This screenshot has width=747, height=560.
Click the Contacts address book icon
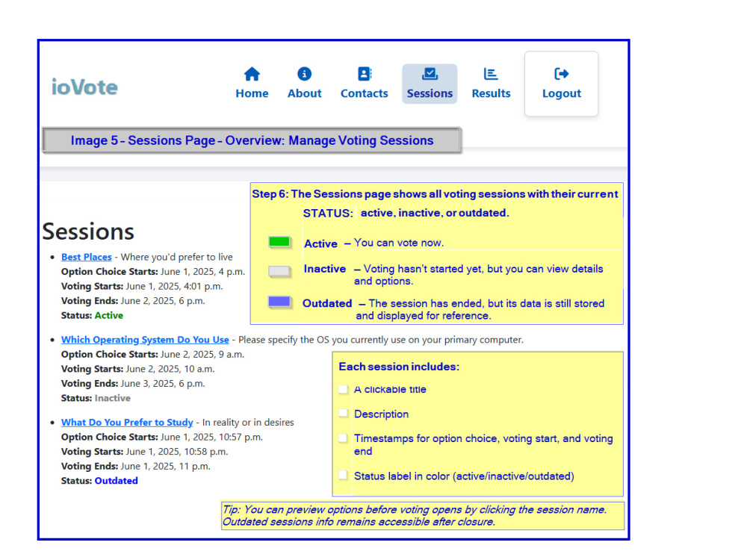click(x=365, y=74)
